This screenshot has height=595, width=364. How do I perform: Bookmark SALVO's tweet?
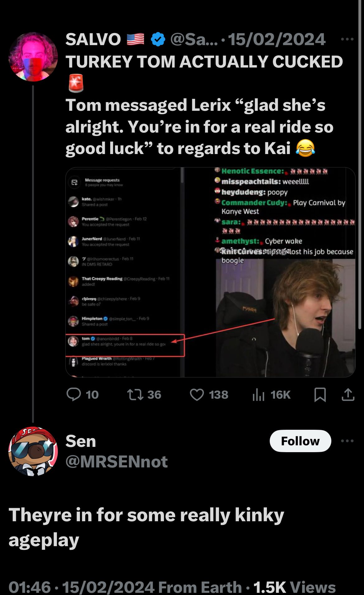[320, 394]
